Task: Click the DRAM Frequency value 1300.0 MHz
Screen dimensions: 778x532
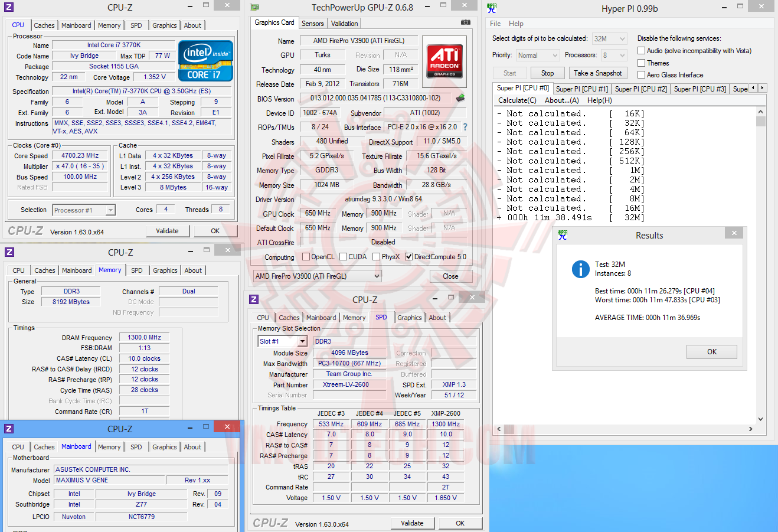Action: point(144,338)
